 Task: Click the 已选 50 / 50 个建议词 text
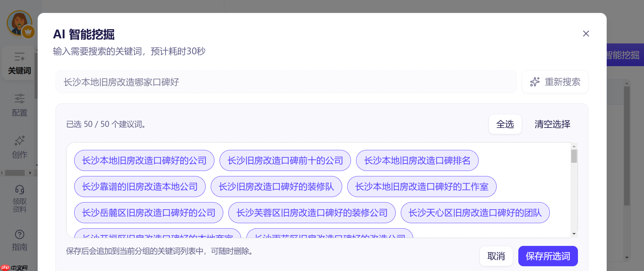106,124
